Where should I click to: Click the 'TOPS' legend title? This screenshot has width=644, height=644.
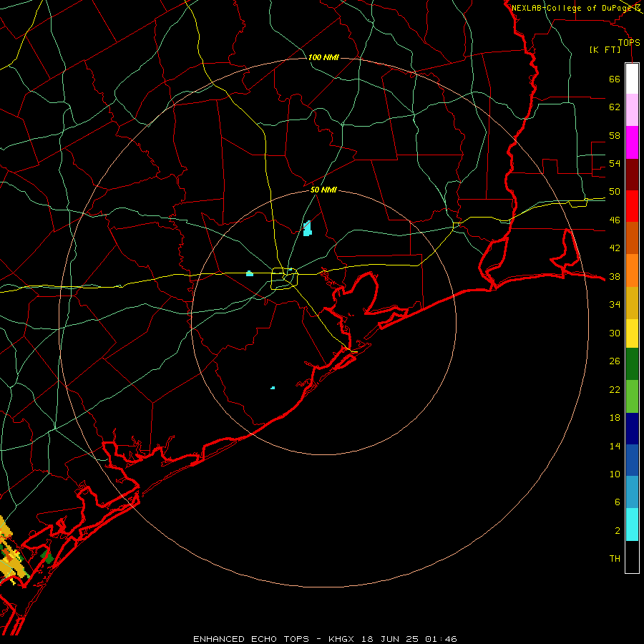(629, 42)
